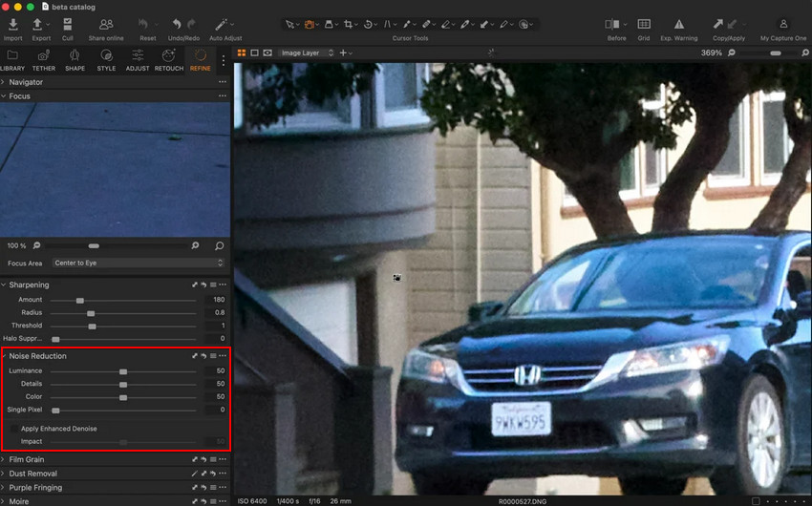Click the Share online icon

pyautogui.click(x=106, y=24)
